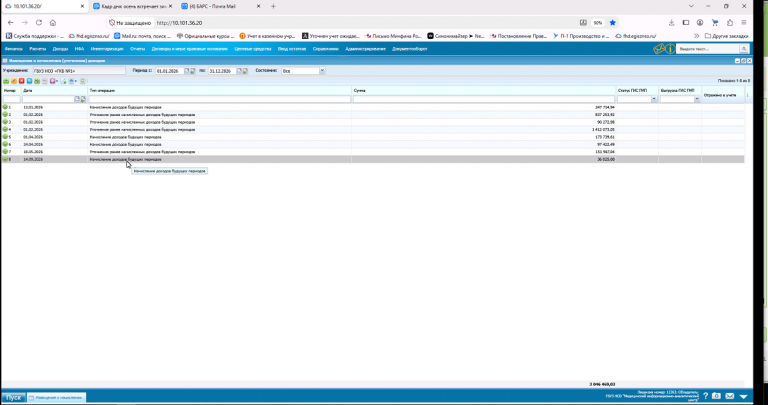Click green status icon of row 1
This screenshot has width=768, height=405.
(5, 107)
